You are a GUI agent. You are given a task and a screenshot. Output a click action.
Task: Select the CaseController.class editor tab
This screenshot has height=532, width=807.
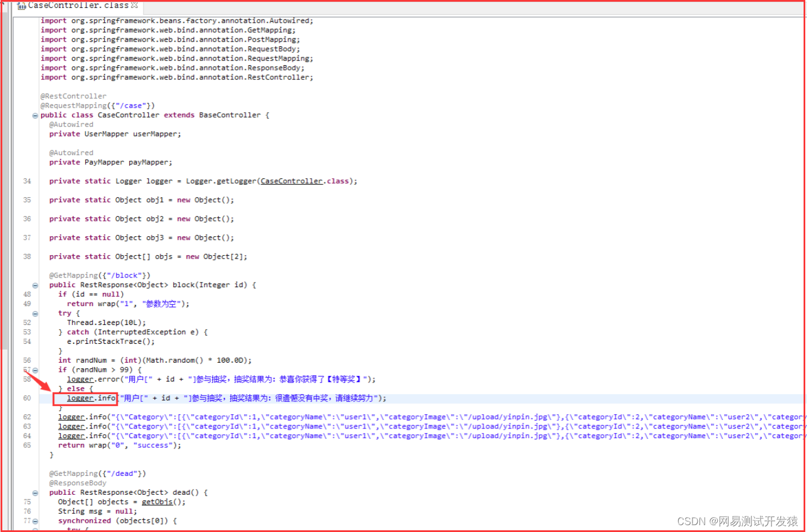(78, 5)
